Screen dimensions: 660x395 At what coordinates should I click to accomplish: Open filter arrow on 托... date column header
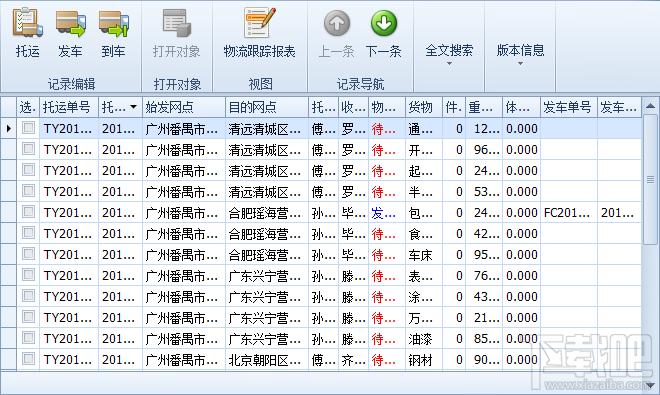click(x=133, y=107)
